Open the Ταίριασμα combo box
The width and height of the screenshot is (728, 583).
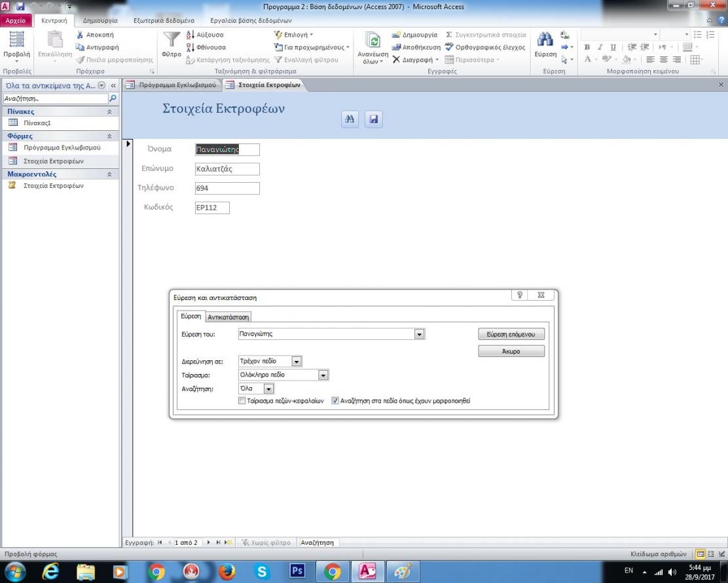coord(283,375)
